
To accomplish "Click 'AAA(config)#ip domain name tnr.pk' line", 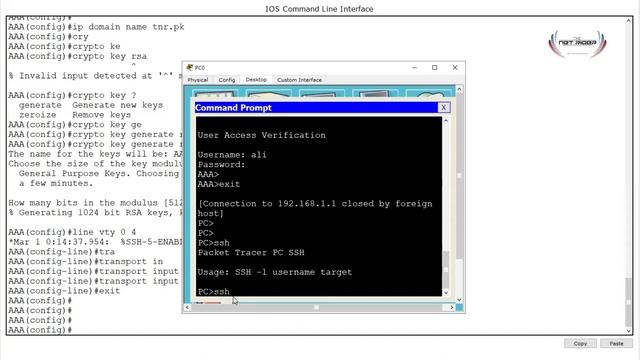I will tap(96, 27).
